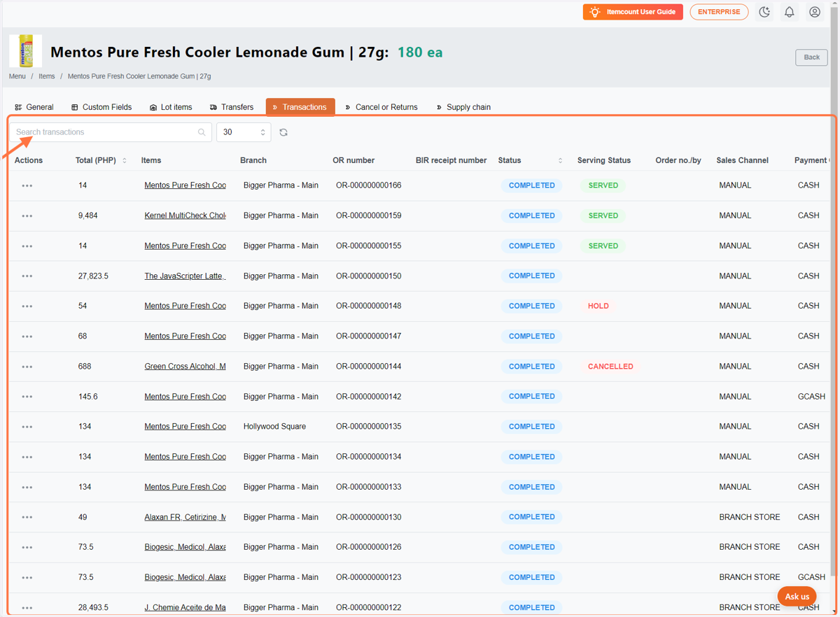Open actions menu for OR-000000000155

point(27,246)
